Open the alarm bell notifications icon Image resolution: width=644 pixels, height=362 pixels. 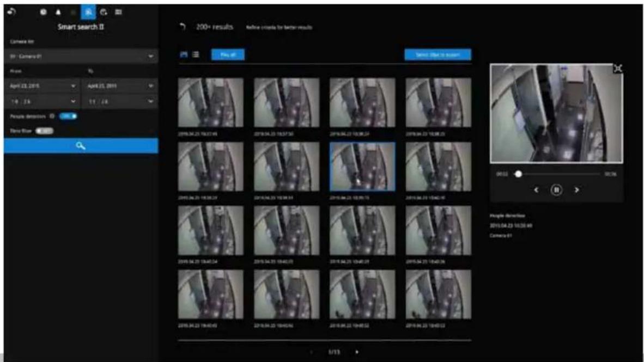(58, 12)
